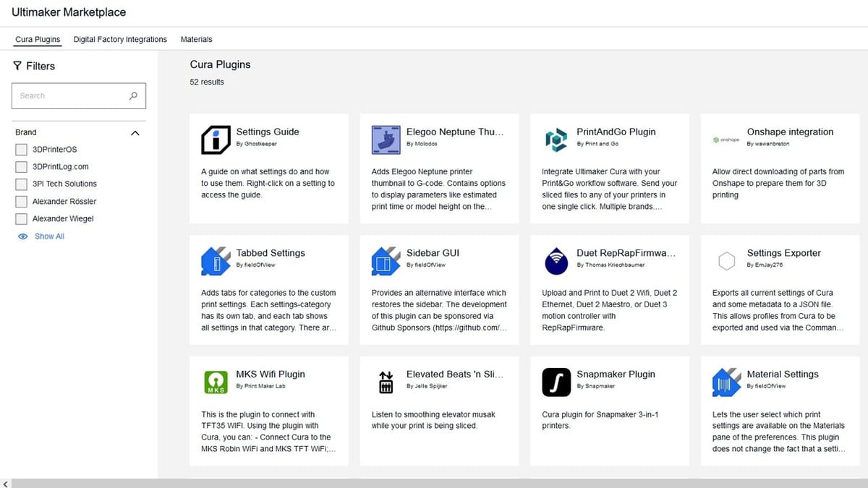The width and height of the screenshot is (868, 488).
Task: Click the Elevated Beats 'n Slicing icon
Action: [x=386, y=382]
